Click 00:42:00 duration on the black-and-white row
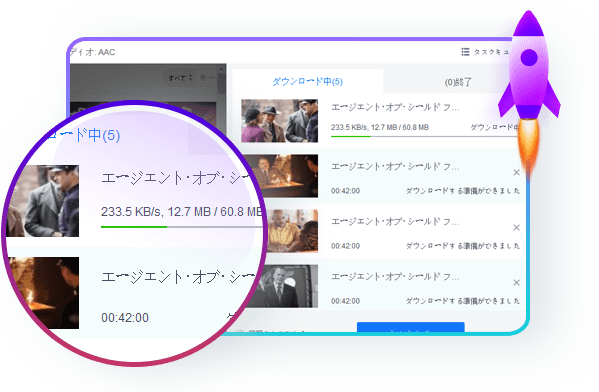The image size is (599, 392). coord(345,301)
